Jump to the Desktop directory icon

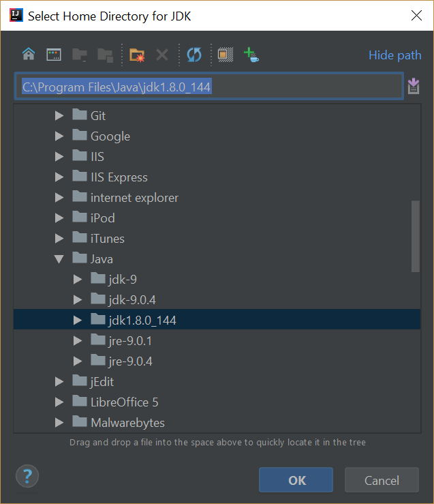(x=55, y=55)
